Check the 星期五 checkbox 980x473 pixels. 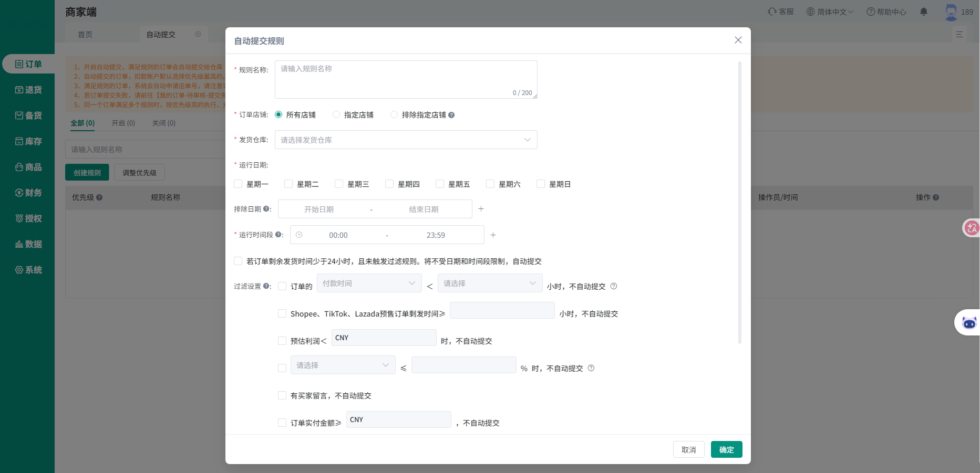point(440,184)
